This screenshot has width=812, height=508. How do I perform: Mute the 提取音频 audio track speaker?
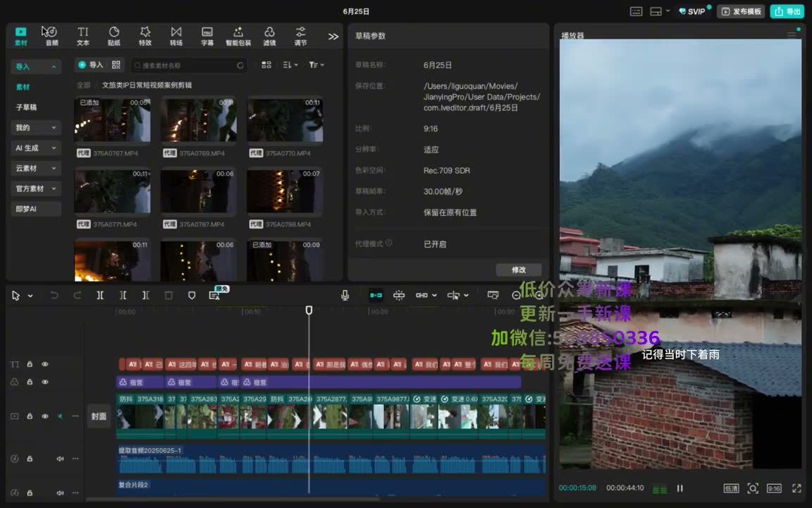point(60,459)
